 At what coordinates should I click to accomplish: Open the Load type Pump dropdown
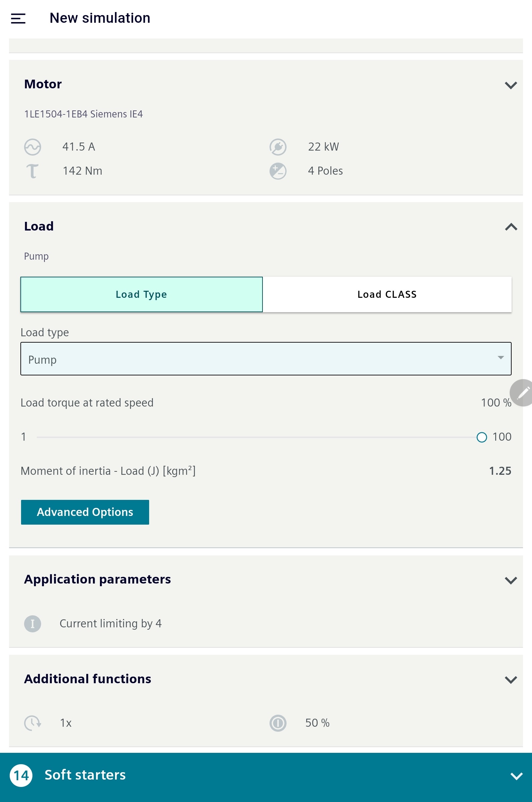pyautogui.click(x=265, y=359)
